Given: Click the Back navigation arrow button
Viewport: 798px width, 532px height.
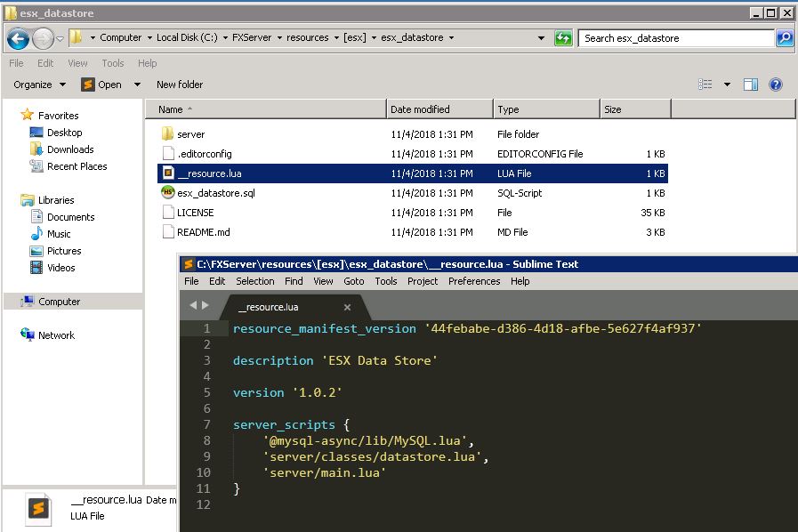Looking at the screenshot, I should click(18, 38).
